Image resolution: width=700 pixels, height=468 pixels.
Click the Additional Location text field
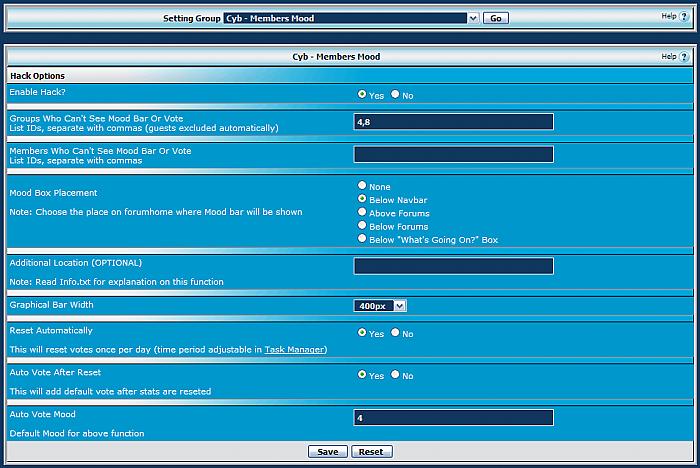(453, 266)
